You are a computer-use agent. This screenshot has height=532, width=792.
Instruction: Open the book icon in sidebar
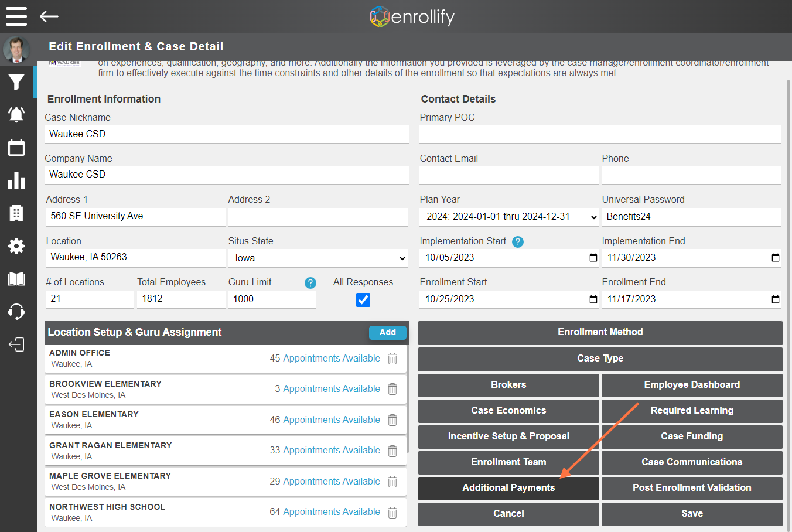(x=16, y=279)
